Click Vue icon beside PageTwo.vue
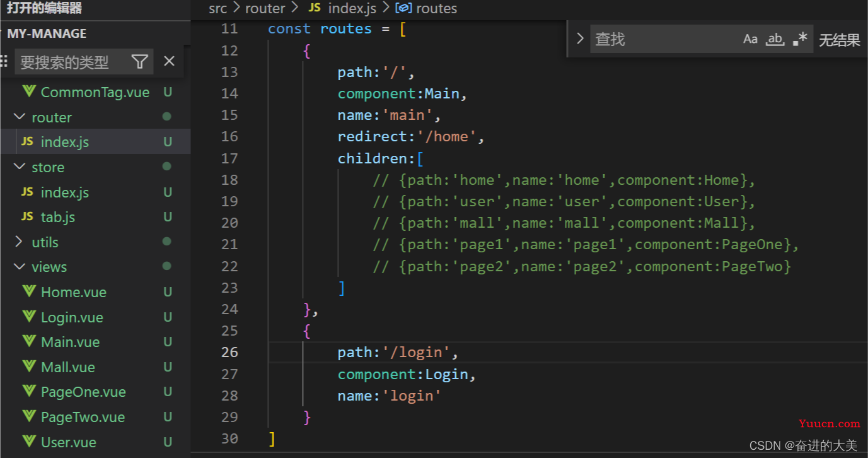Image resolution: width=868 pixels, height=458 pixels. [x=28, y=416]
